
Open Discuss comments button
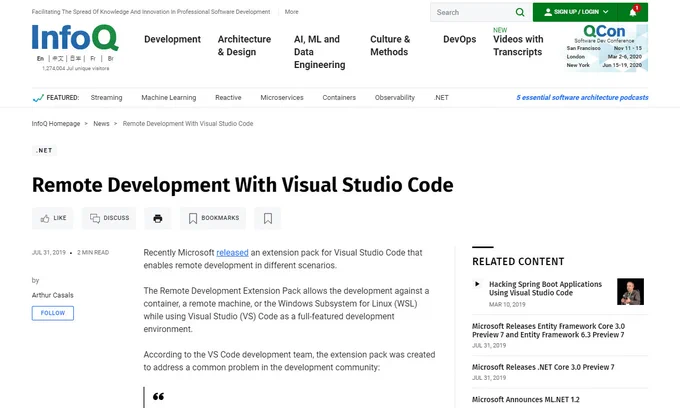tap(109, 218)
